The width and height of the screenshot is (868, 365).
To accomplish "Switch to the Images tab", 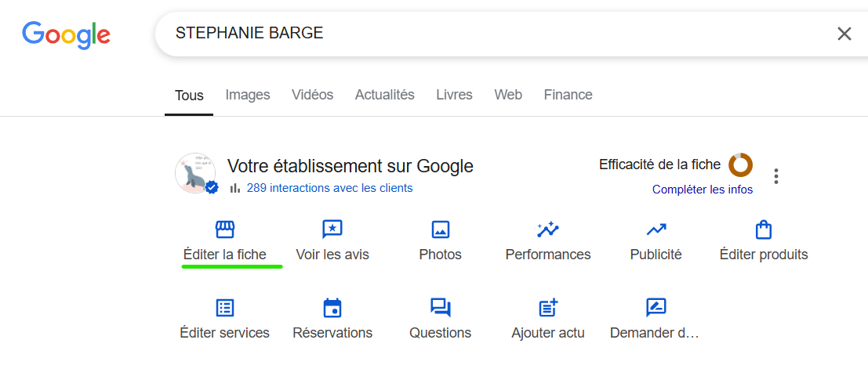I will tap(248, 95).
